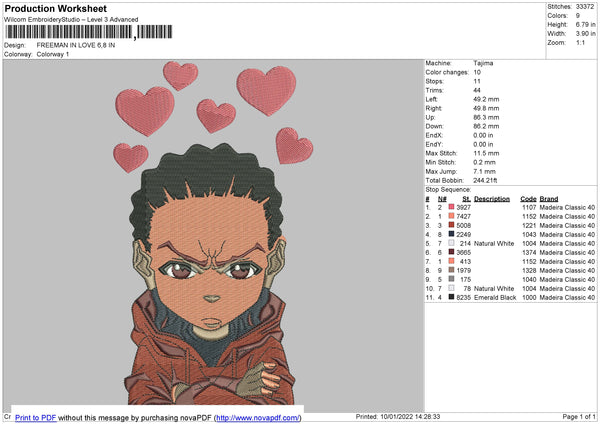Click the barcode under the worksheet title

tap(88, 32)
